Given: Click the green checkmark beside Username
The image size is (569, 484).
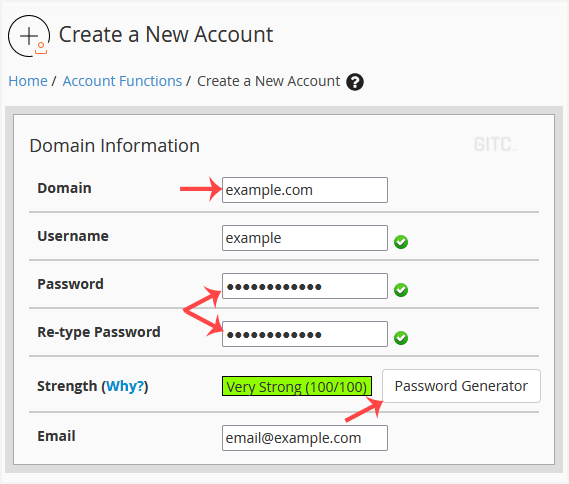Looking at the screenshot, I should point(401,242).
